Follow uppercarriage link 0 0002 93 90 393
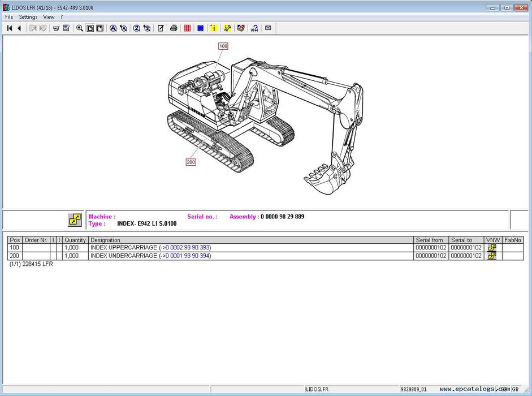The width and height of the screenshot is (532, 396). 187,248
